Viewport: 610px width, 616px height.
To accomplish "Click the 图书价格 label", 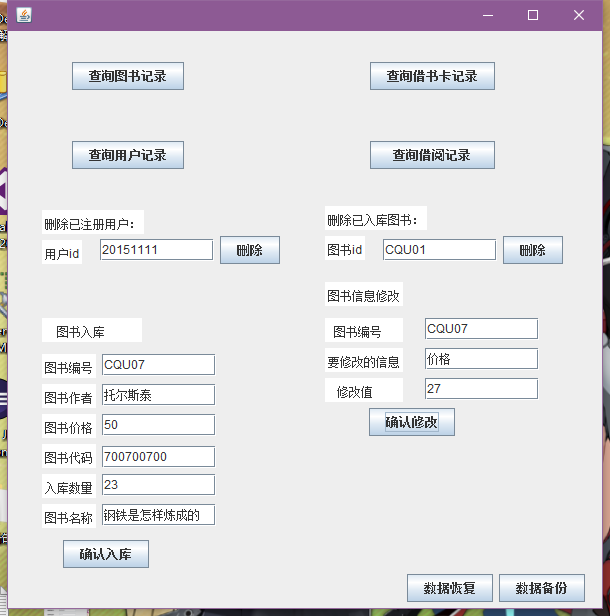I will [x=69, y=426].
